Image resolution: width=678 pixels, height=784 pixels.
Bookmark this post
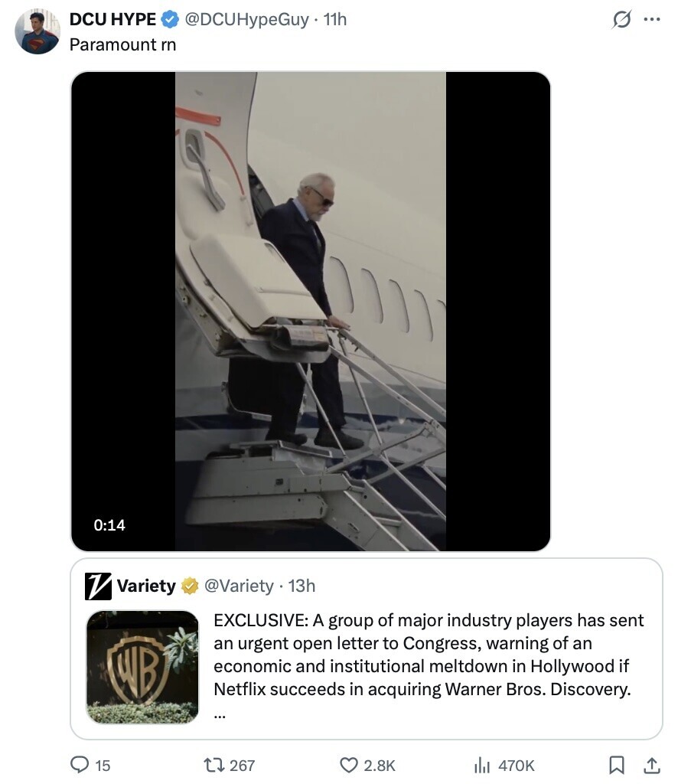point(617,765)
